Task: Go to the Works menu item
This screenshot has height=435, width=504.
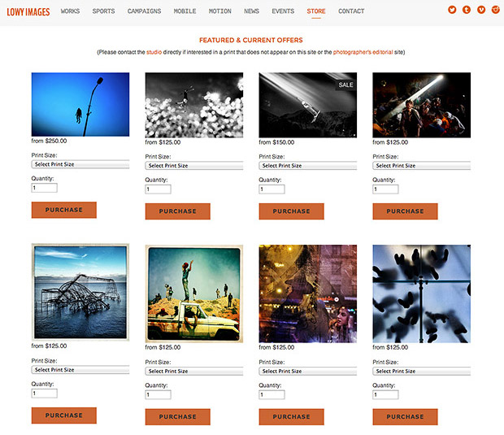Action: [71, 11]
